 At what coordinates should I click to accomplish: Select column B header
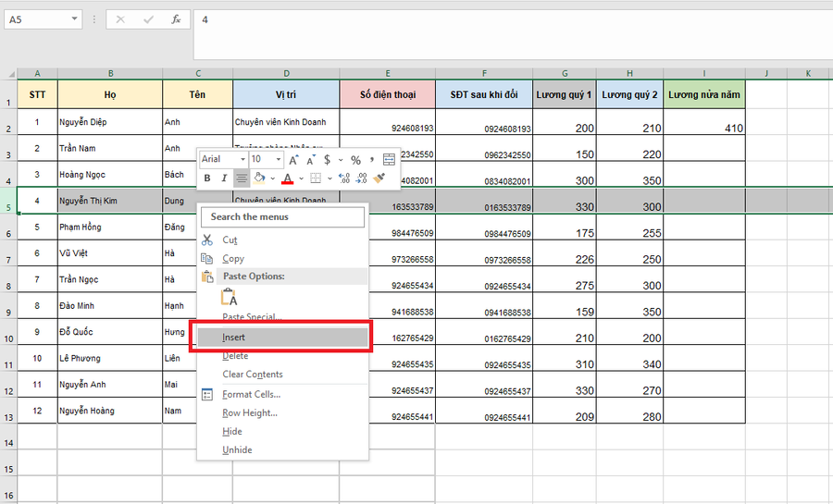[110, 74]
